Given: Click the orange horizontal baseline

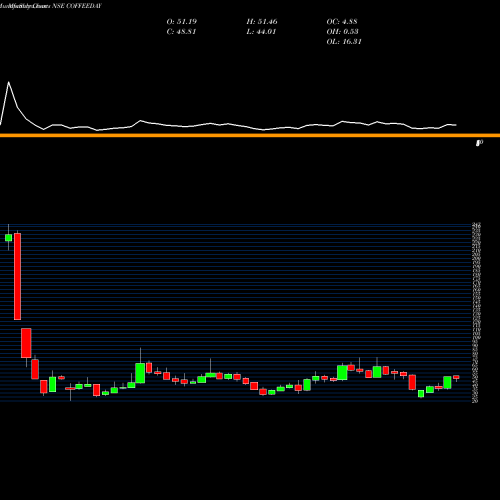Looking at the screenshot, I should (250, 135).
